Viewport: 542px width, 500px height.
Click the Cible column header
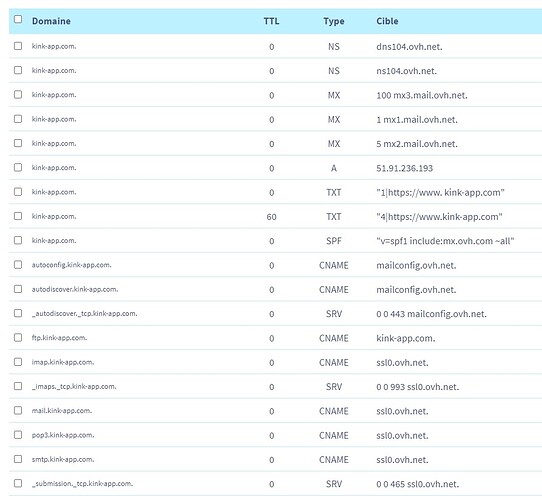387,21
